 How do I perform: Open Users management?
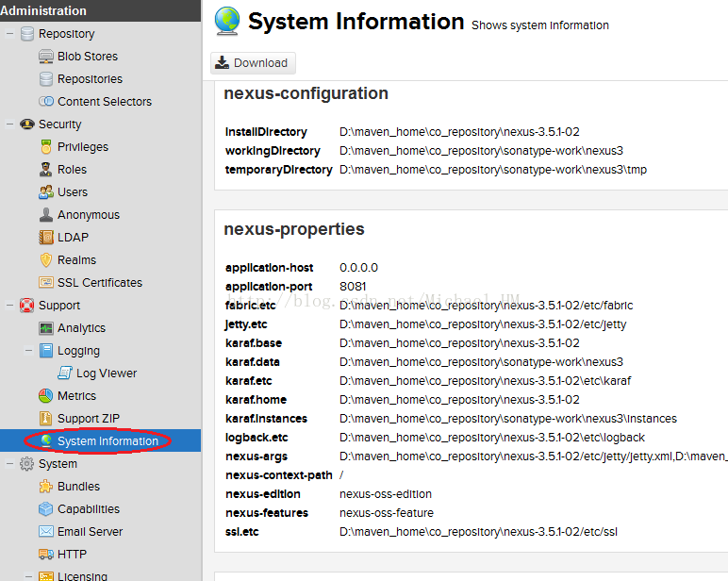(73, 192)
